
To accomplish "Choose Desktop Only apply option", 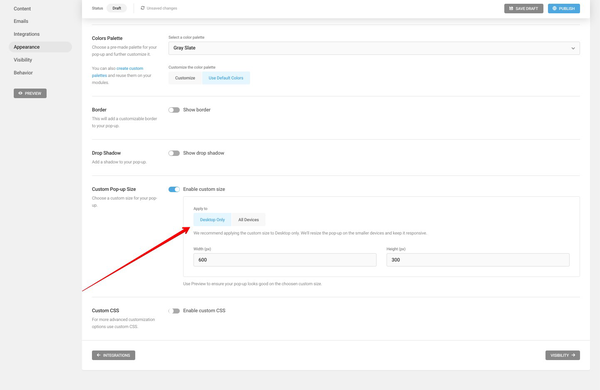I will pos(212,220).
